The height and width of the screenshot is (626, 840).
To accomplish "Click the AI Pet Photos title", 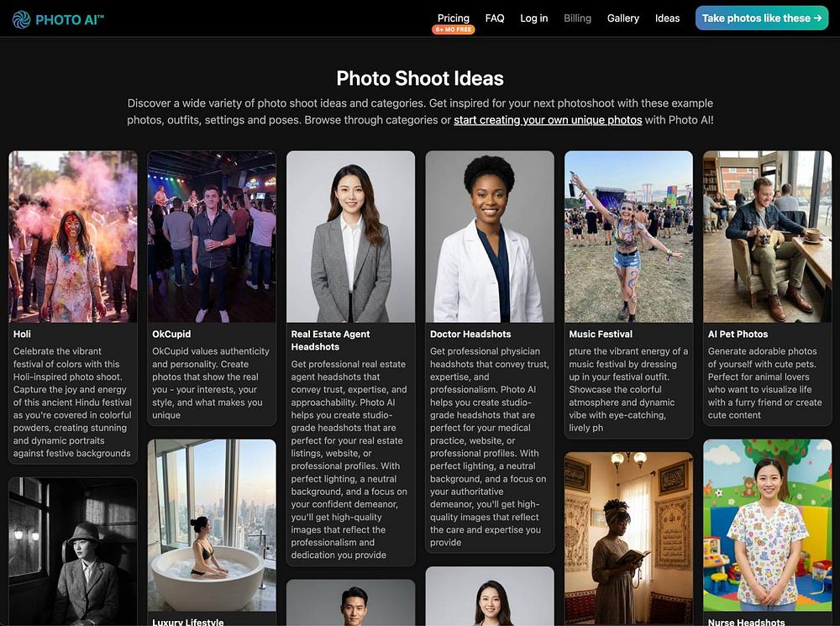I will 738,334.
